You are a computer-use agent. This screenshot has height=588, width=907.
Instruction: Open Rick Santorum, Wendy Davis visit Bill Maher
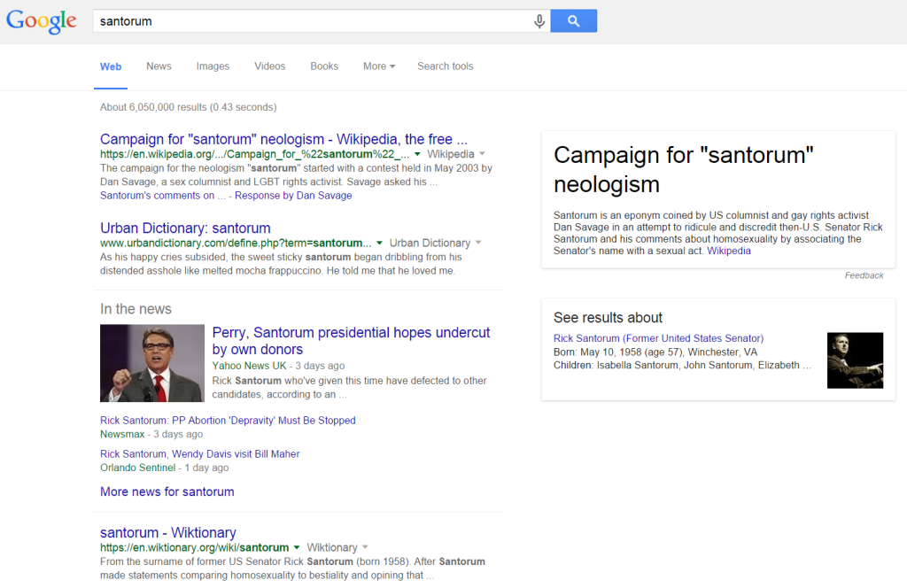coord(199,454)
